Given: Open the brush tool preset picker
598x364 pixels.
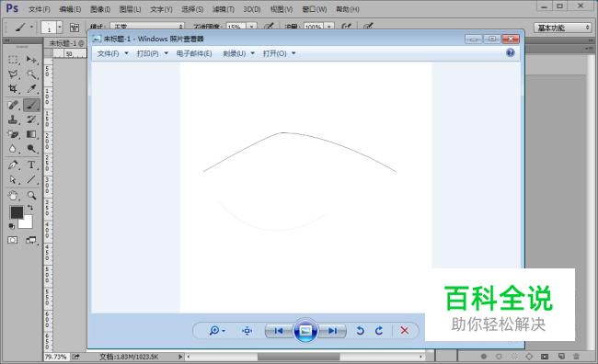Looking at the screenshot, I should tap(24, 28).
